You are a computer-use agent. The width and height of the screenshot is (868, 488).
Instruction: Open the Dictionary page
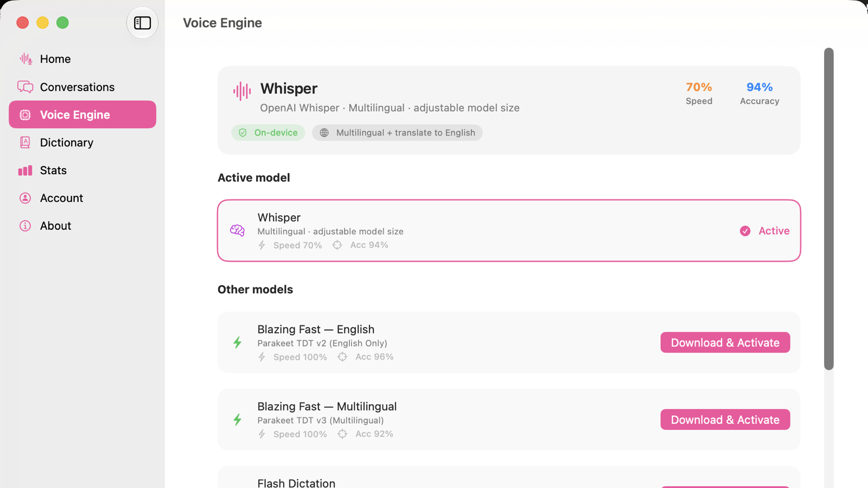pyautogui.click(x=82, y=143)
